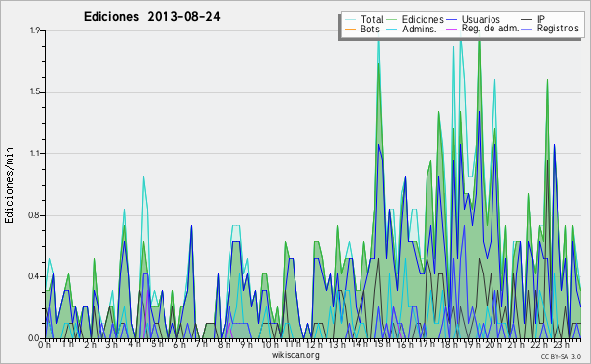Image resolution: width=591 pixels, height=364 pixels.
Task: Click the 'Registros' legend label
Action: pos(558,29)
